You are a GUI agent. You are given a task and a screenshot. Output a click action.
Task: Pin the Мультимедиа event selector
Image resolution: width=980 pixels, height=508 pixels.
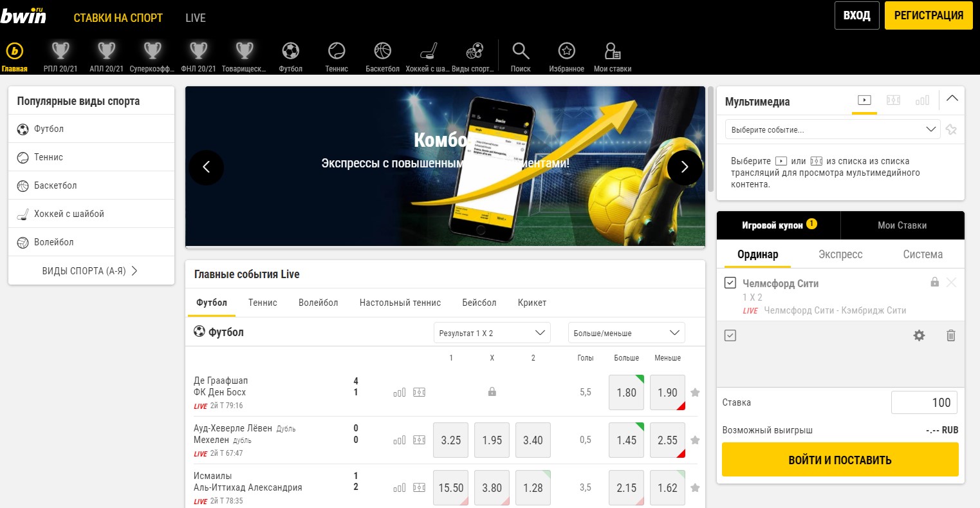951,129
